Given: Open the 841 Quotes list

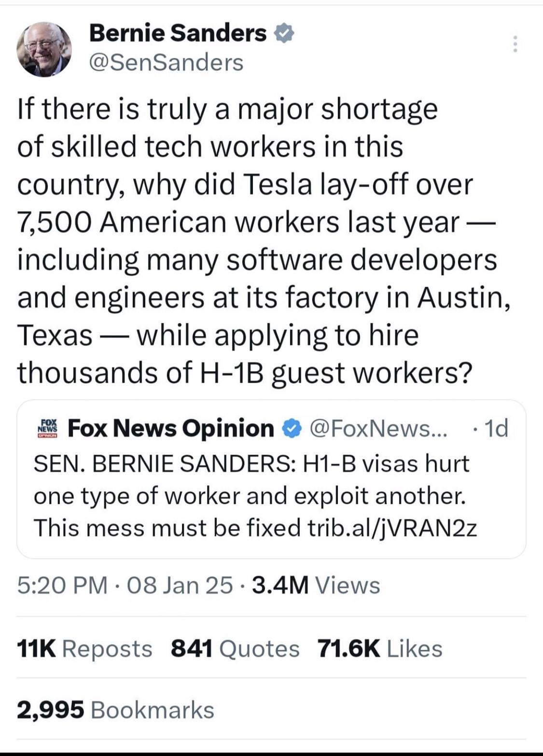Looking at the screenshot, I should pos(235,649).
